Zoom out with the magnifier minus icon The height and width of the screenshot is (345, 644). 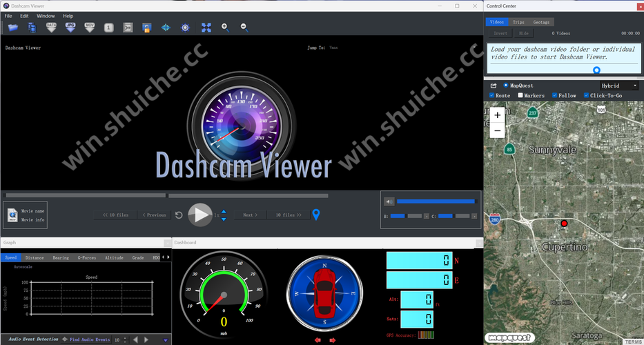click(244, 28)
